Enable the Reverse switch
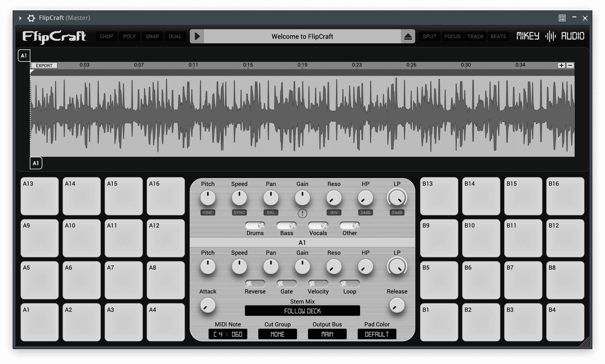 [255, 284]
